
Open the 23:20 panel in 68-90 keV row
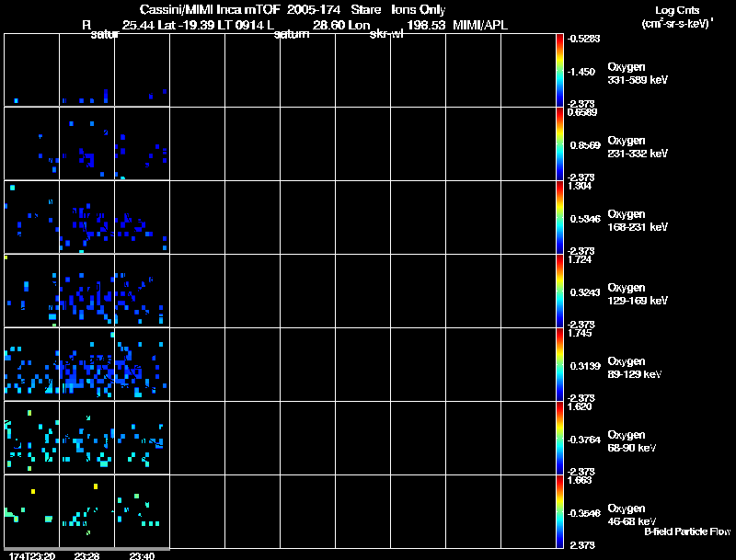pyautogui.click(x=32, y=438)
